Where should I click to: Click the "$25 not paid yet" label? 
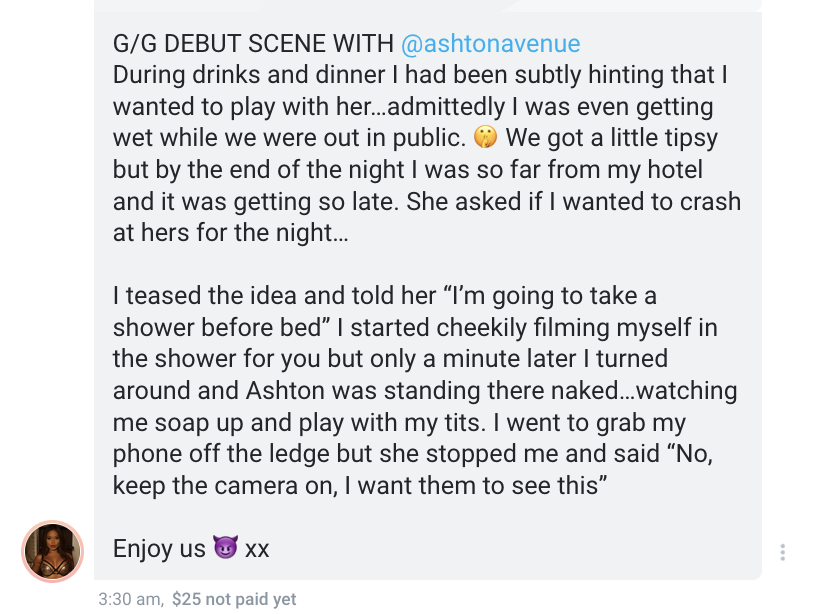tap(234, 599)
